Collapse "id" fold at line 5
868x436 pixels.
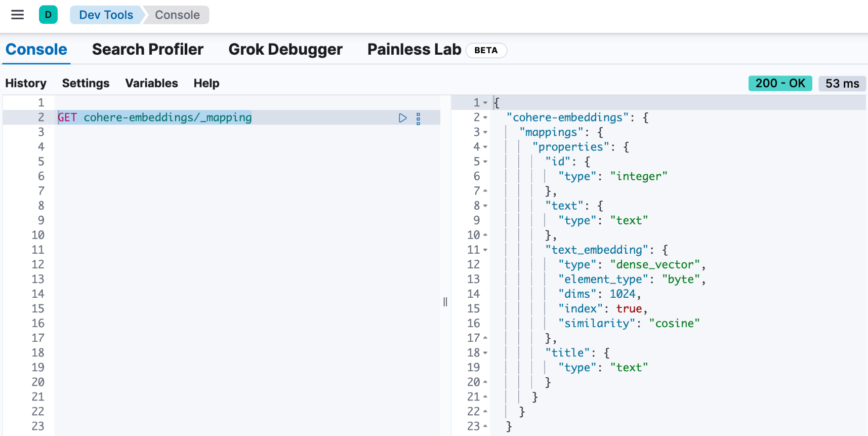[485, 162]
